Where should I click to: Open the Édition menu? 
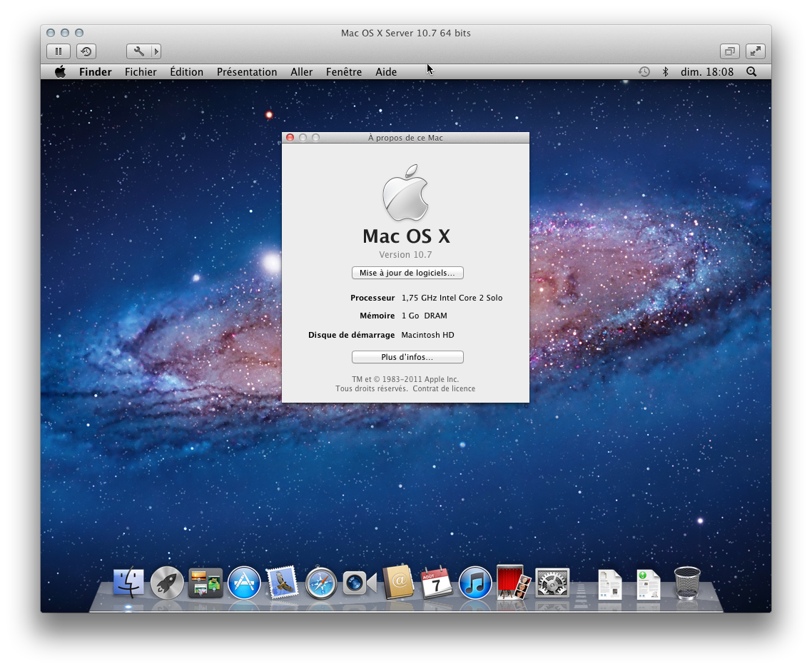click(x=186, y=72)
